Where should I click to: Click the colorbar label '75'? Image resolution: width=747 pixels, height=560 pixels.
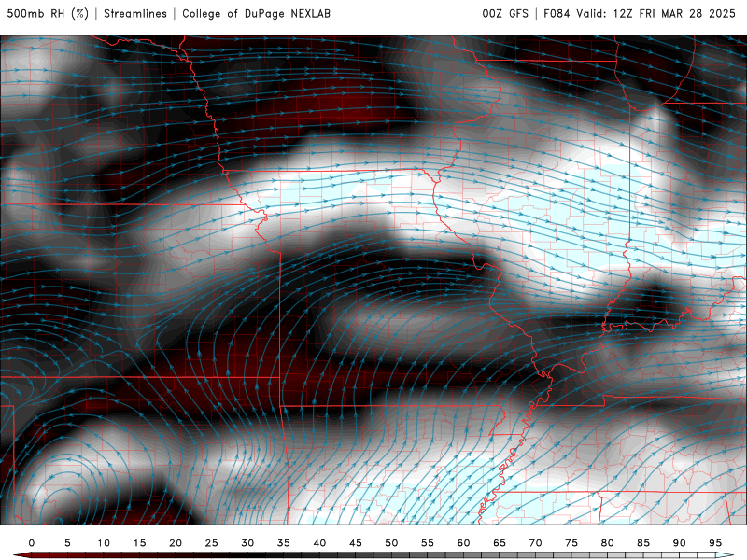click(571, 543)
